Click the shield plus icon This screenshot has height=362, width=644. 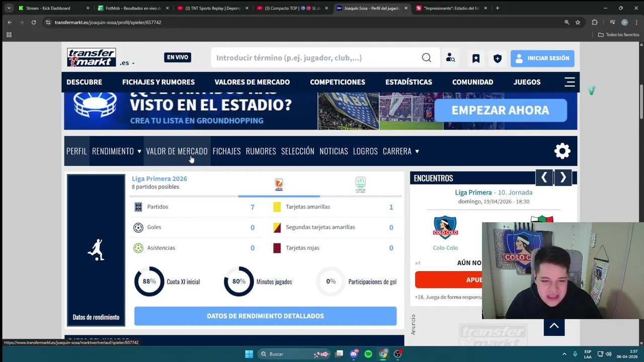[x=498, y=58]
